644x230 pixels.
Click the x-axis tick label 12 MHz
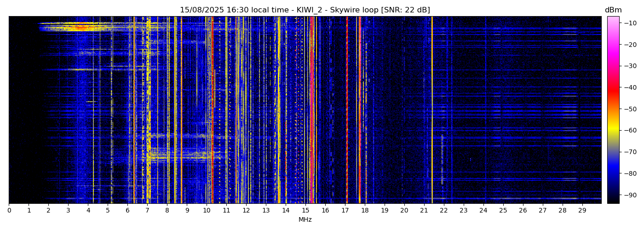pyautogui.click(x=246, y=211)
